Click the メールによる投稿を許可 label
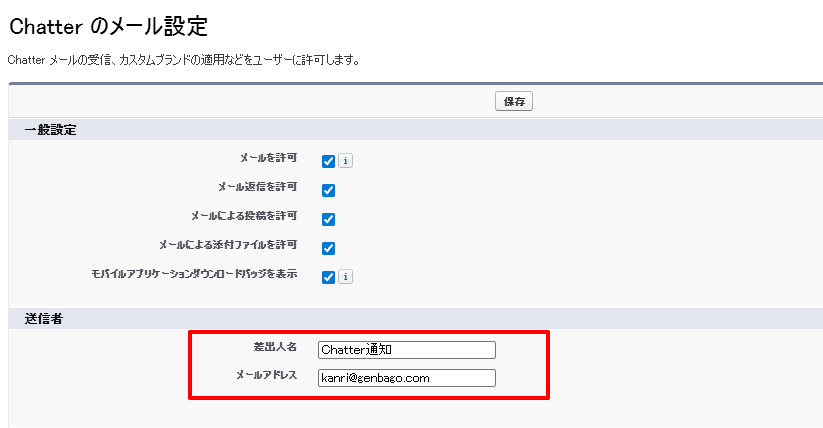823x428 pixels. click(x=243, y=216)
